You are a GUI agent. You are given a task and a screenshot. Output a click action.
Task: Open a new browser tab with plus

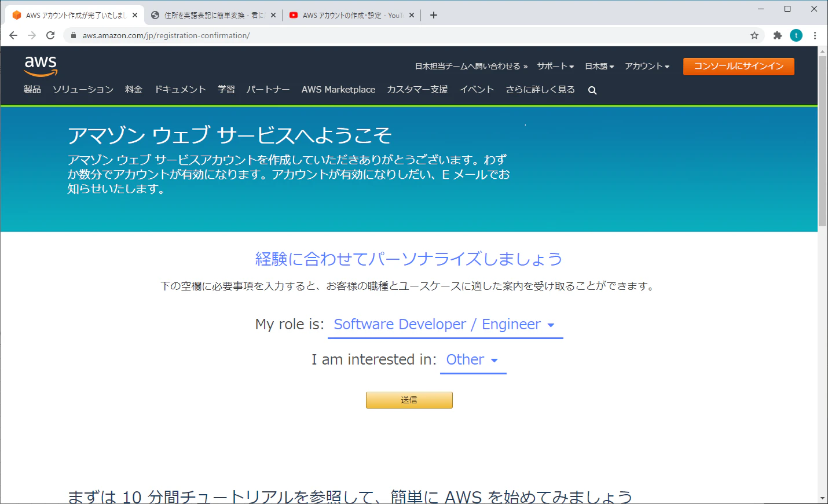click(434, 15)
